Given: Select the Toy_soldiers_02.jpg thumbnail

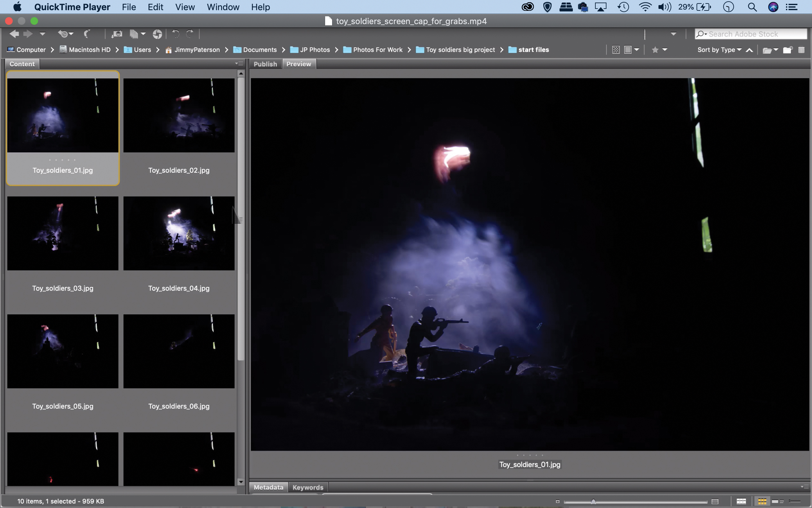Looking at the screenshot, I should coord(179,115).
